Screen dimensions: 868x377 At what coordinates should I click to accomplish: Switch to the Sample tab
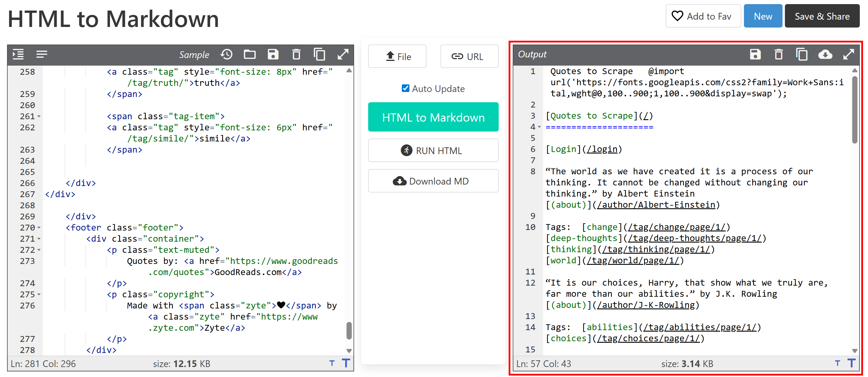(194, 54)
